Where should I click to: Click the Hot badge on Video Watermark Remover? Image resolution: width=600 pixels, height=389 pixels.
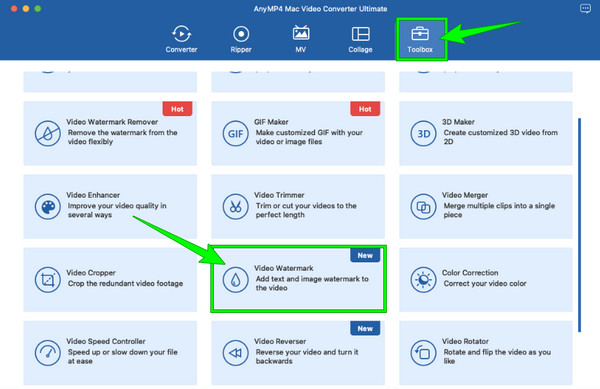click(x=177, y=109)
